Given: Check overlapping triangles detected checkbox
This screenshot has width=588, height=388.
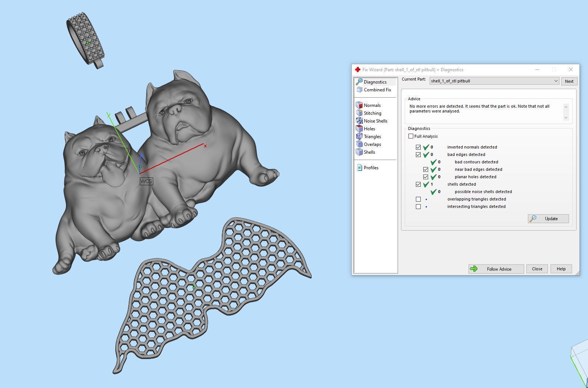Looking at the screenshot, I should point(418,199).
